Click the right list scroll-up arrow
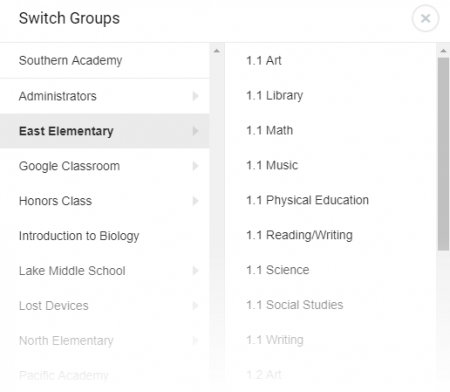The height and width of the screenshot is (392, 450). (443, 51)
